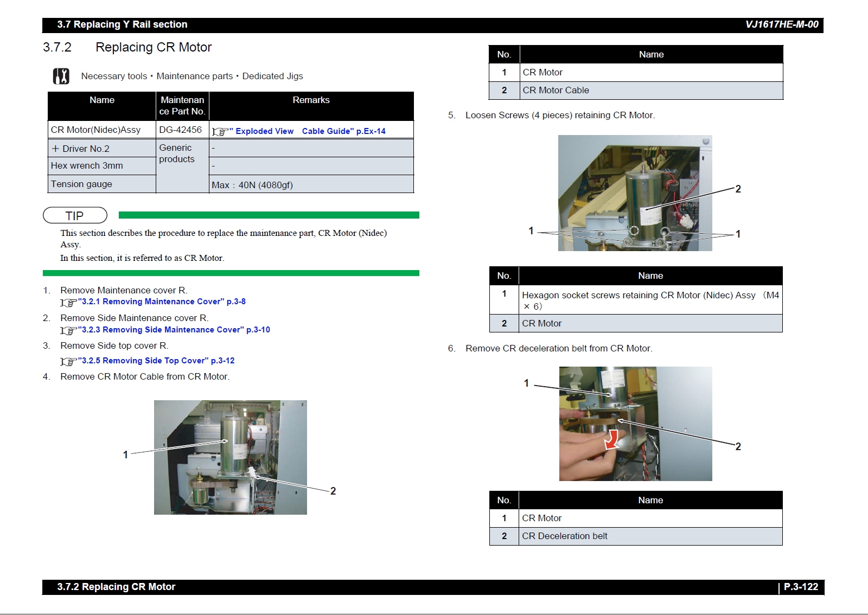Click the pointing hand icon before Exploded View
The width and height of the screenshot is (868, 615).
click(220, 132)
